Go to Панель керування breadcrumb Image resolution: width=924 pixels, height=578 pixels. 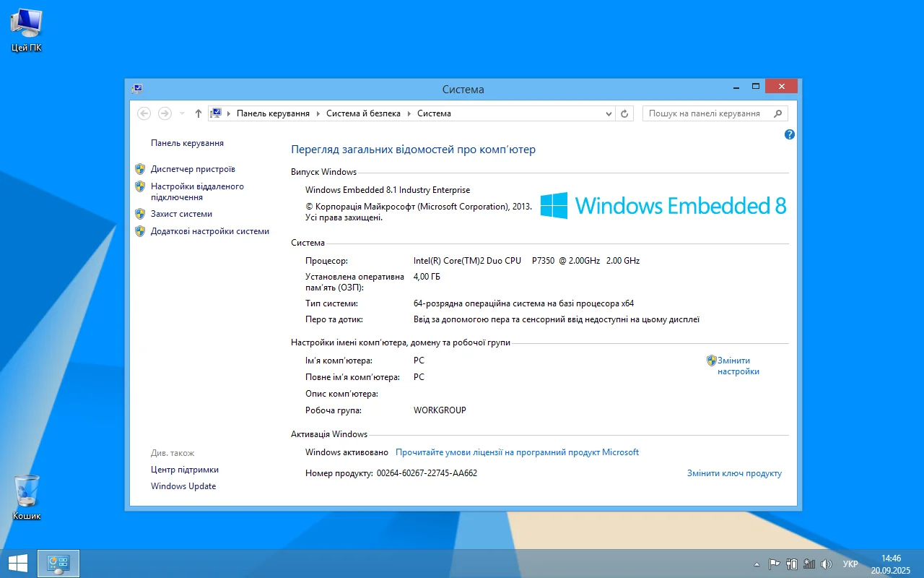273,113
